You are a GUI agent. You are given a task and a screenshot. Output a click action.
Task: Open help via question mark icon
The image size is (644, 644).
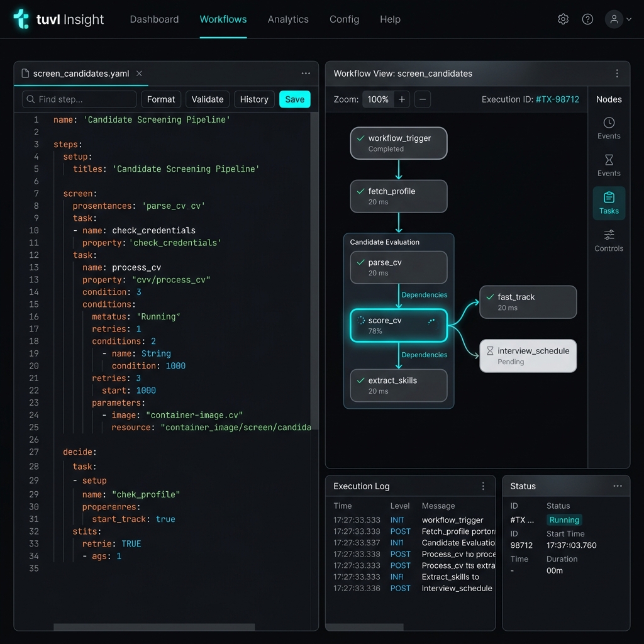[587, 19]
